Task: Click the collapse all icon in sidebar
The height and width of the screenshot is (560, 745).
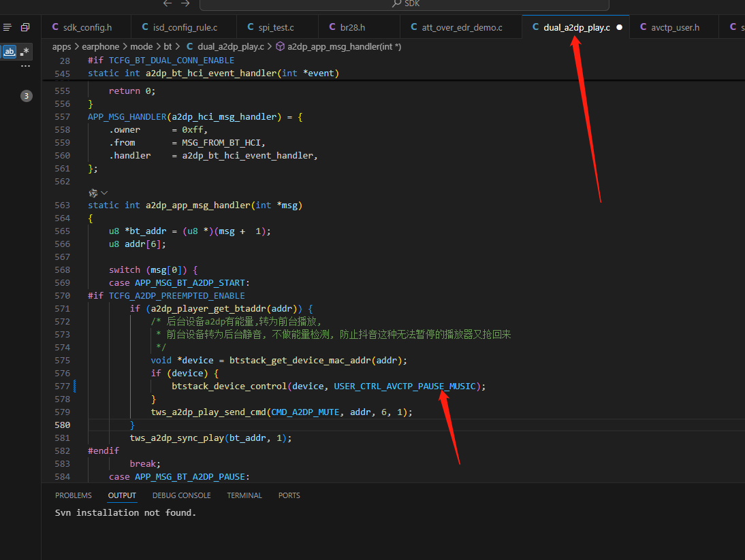Action: coord(25,27)
